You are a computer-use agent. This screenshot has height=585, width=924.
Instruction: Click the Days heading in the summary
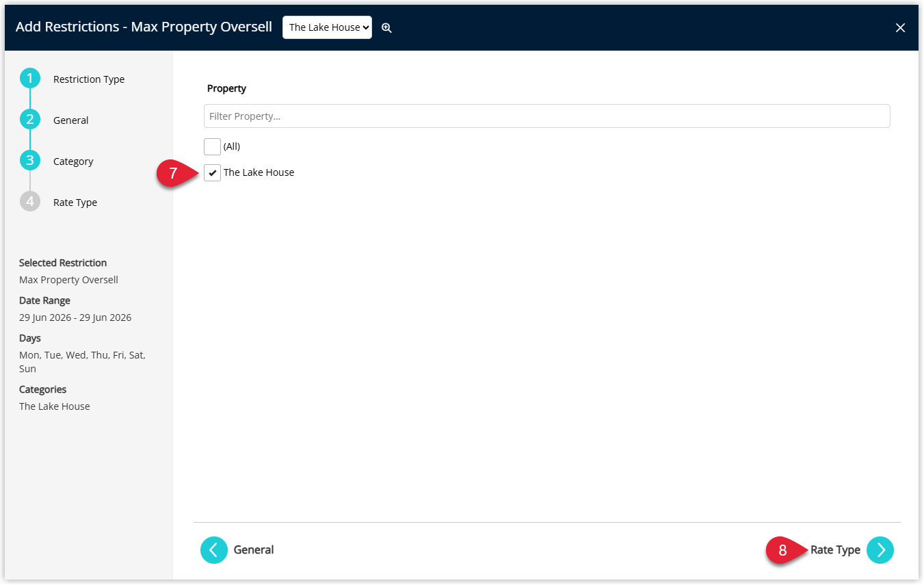click(x=30, y=338)
